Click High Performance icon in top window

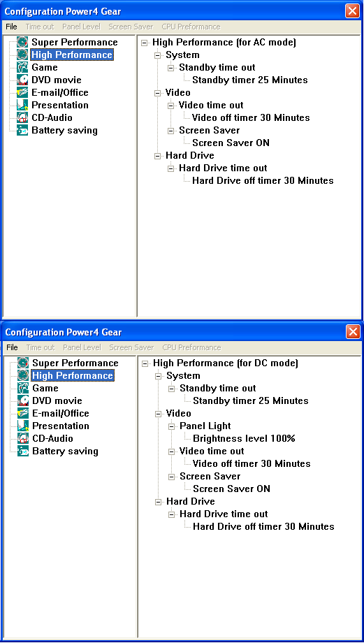point(22,55)
